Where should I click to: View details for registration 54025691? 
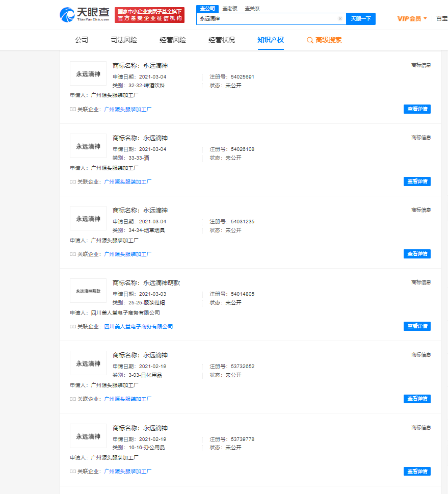click(417, 109)
